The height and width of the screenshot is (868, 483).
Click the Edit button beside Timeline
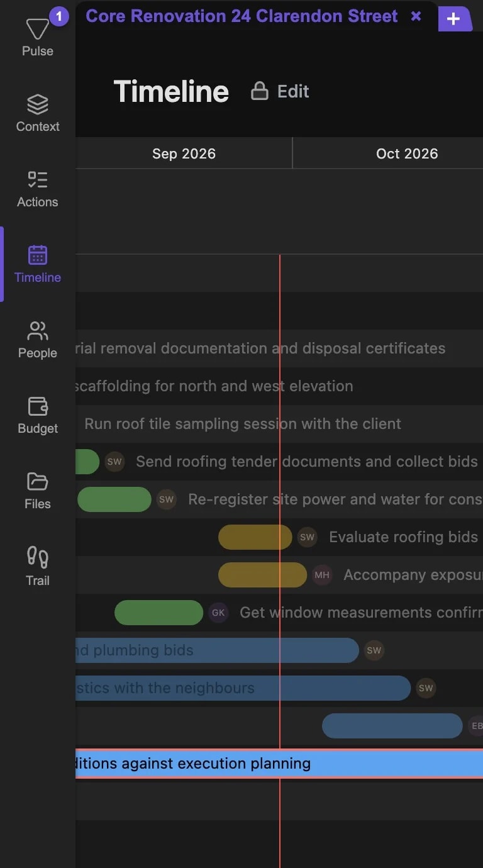pyautogui.click(x=280, y=91)
